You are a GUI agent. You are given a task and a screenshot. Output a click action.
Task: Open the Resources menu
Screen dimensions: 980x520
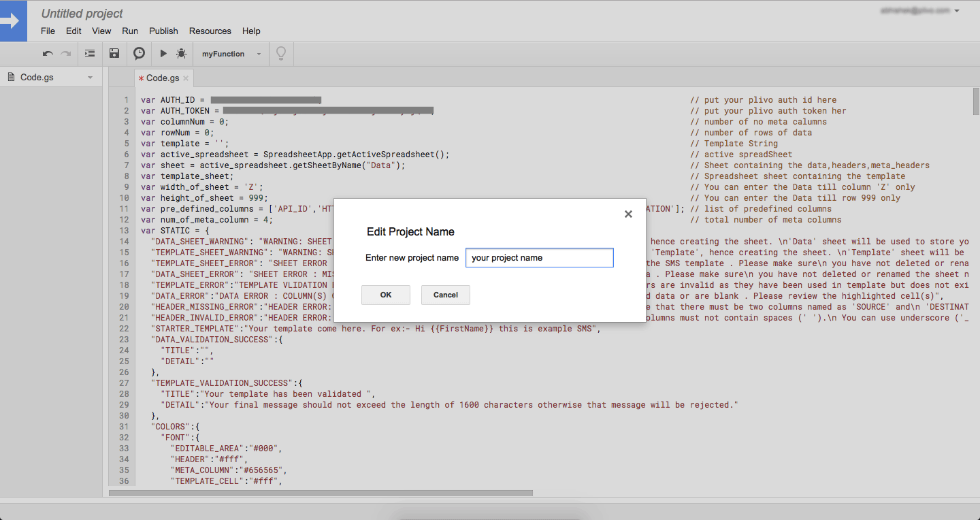[210, 31]
